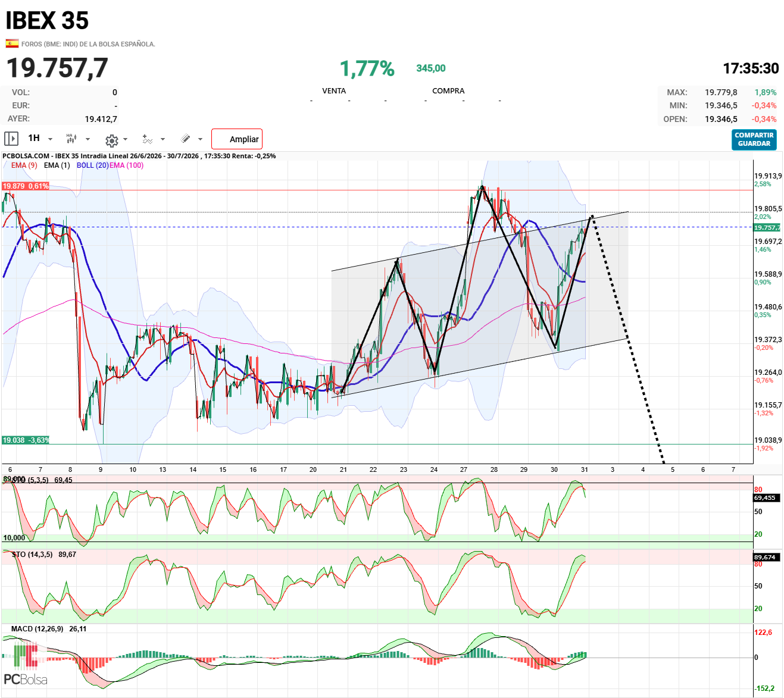
Task: Click the 19.346,5 value in MIN row
Action: 721,105
